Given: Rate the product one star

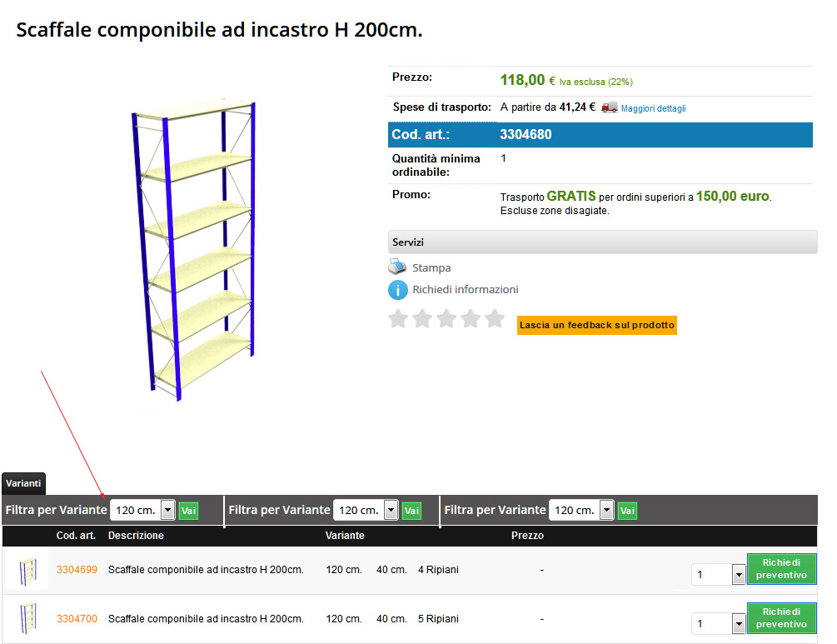Looking at the screenshot, I should pyautogui.click(x=398, y=318).
